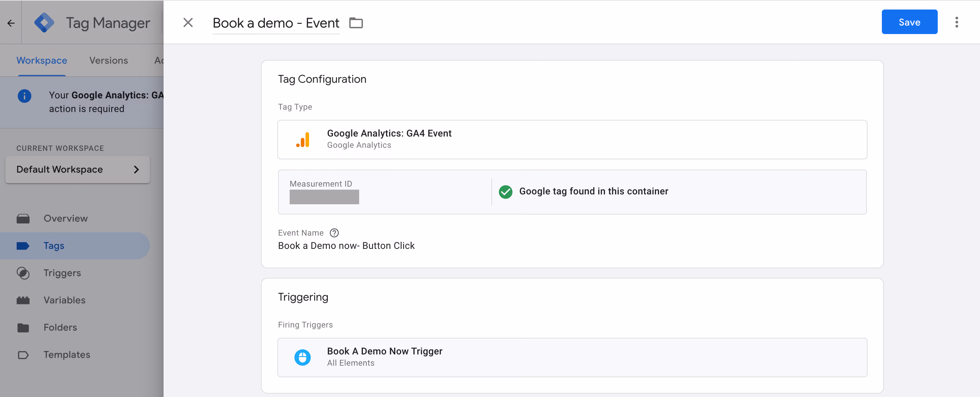This screenshot has width=980, height=397.
Task: Click the back arrow icon
Action: click(x=11, y=23)
